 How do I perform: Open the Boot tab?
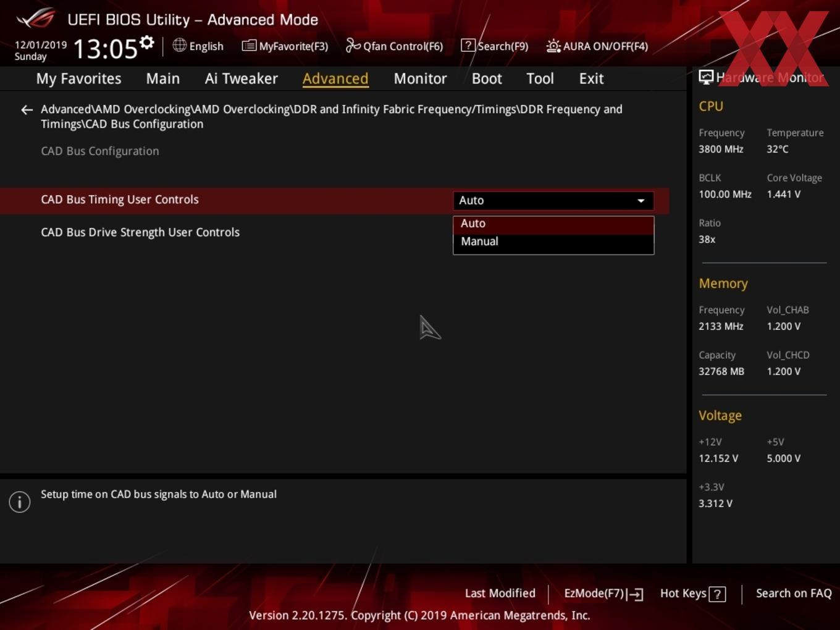click(487, 78)
